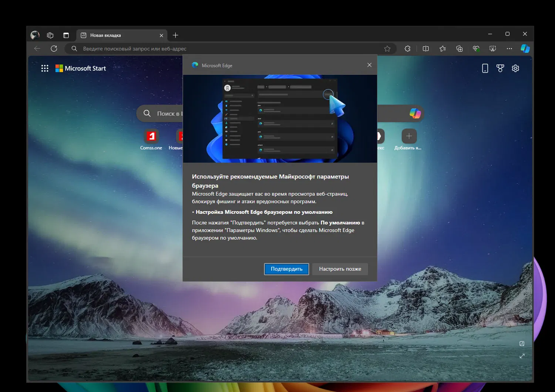Refresh the current page
The height and width of the screenshot is (392, 555).
tap(54, 48)
